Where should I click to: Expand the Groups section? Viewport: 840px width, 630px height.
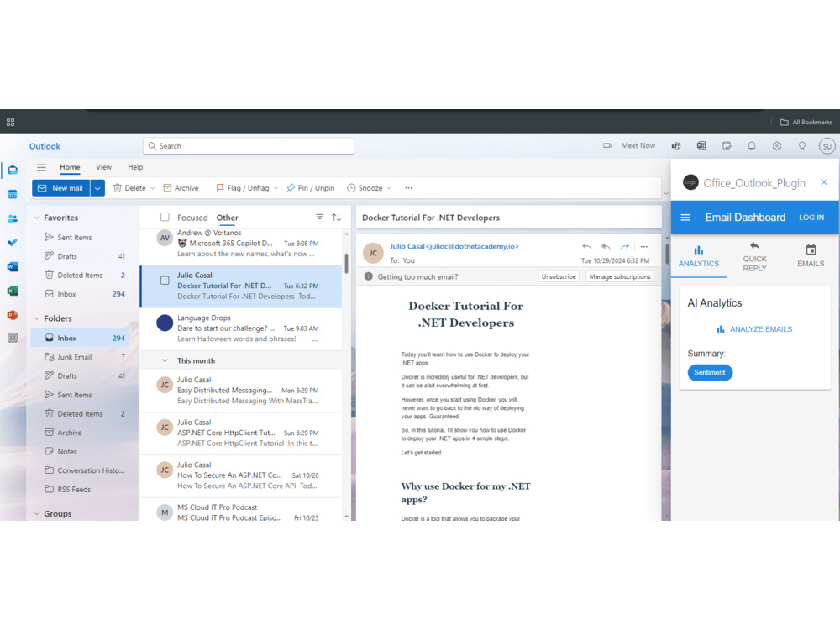coord(37,513)
